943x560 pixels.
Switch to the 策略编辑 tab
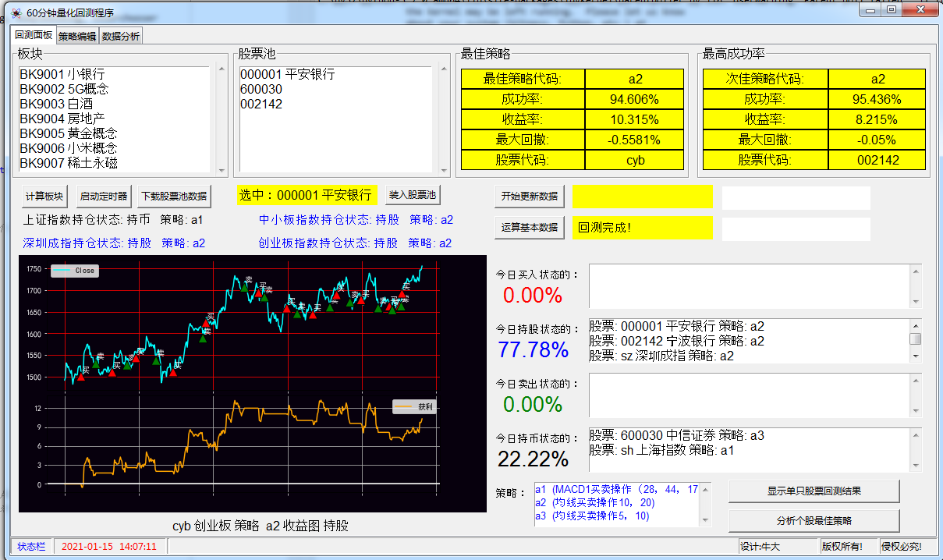coord(77,36)
